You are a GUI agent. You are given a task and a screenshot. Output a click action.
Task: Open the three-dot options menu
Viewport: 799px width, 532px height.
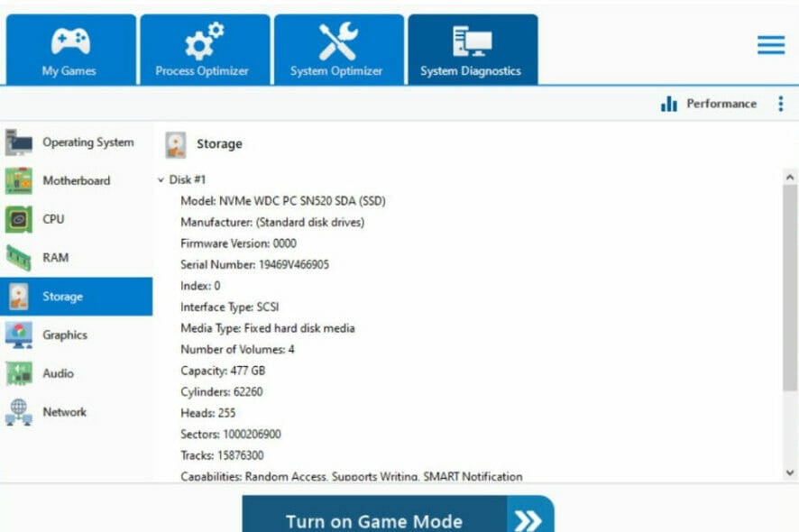pyautogui.click(x=781, y=104)
